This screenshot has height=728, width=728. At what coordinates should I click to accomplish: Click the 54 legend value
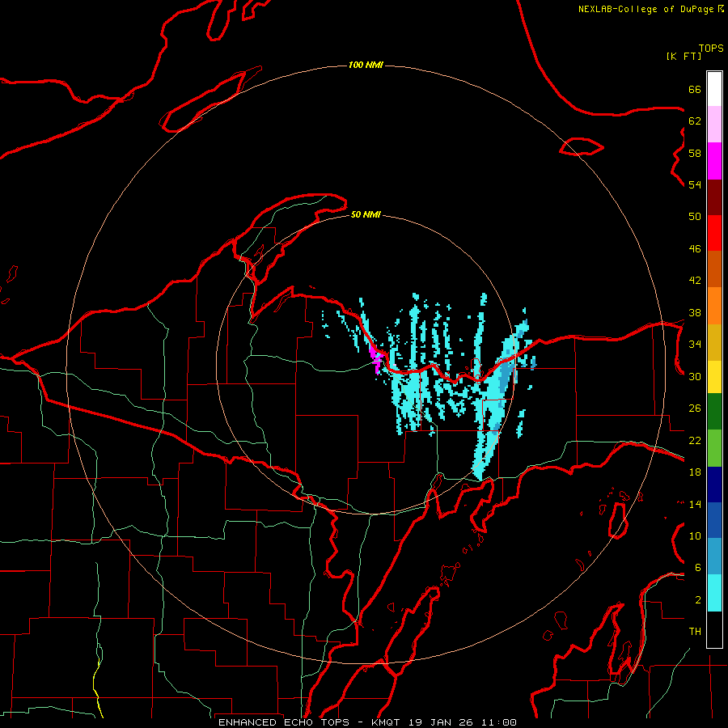(x=695, y=184)
